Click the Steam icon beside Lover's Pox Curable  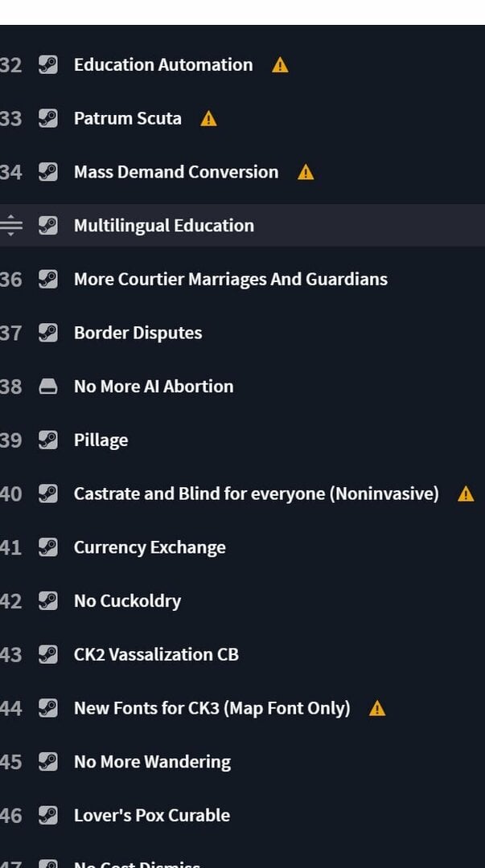pos(47,816)
